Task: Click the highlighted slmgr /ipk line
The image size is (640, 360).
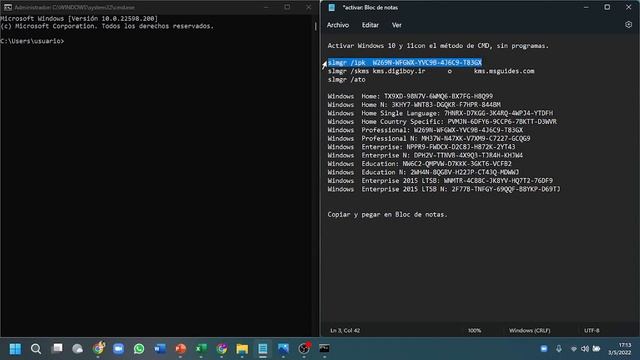Action: [405, 62]
